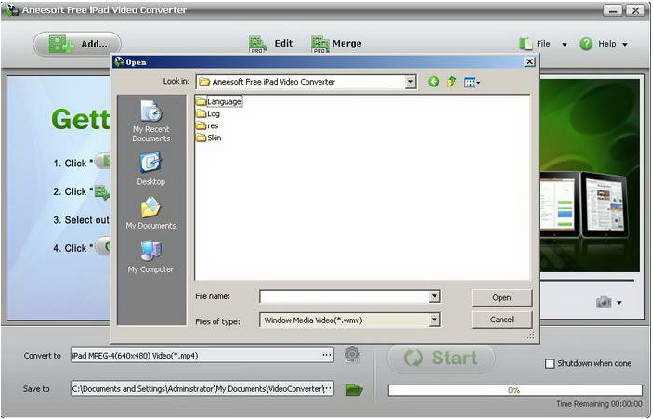Image resolution: width=653 pixels, height=419 pixels.
Task: Open the View Menu icon in dialog
Action: click(x=472, y=82)
